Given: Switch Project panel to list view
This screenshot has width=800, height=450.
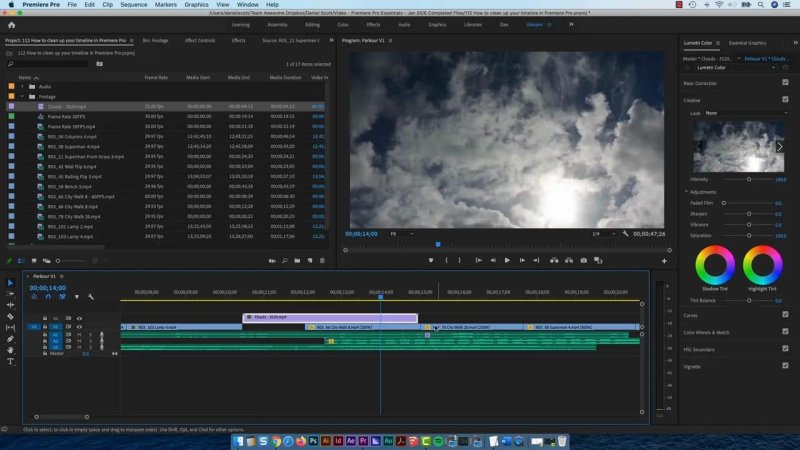Looking at the screenshot, I should pos(21,261).
